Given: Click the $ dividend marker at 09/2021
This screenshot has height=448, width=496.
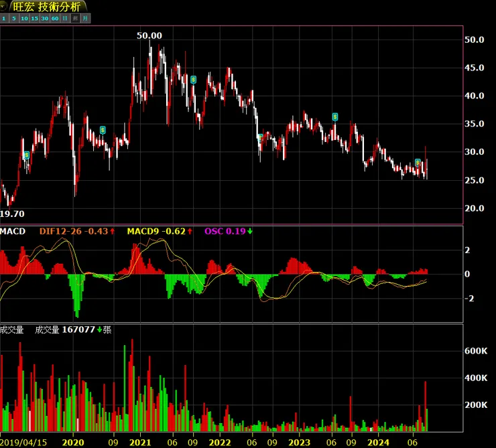Looking at the screenshot, I should pos(193,80).
